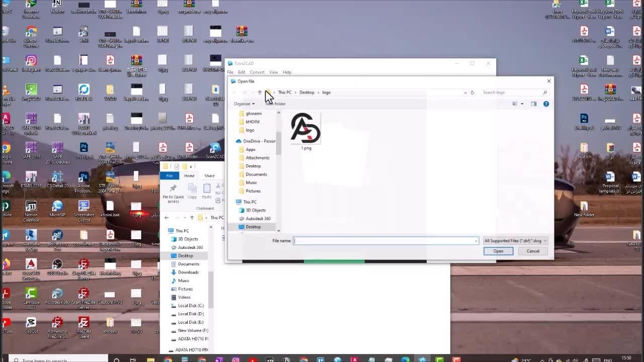
Task: Select the Notion Calendar desktop icon
Action: pyautogui.click(x=31, y=208)
